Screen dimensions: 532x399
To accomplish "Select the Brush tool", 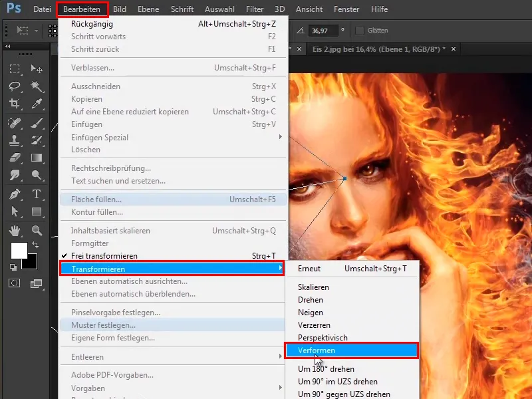I will click(37, 123).
